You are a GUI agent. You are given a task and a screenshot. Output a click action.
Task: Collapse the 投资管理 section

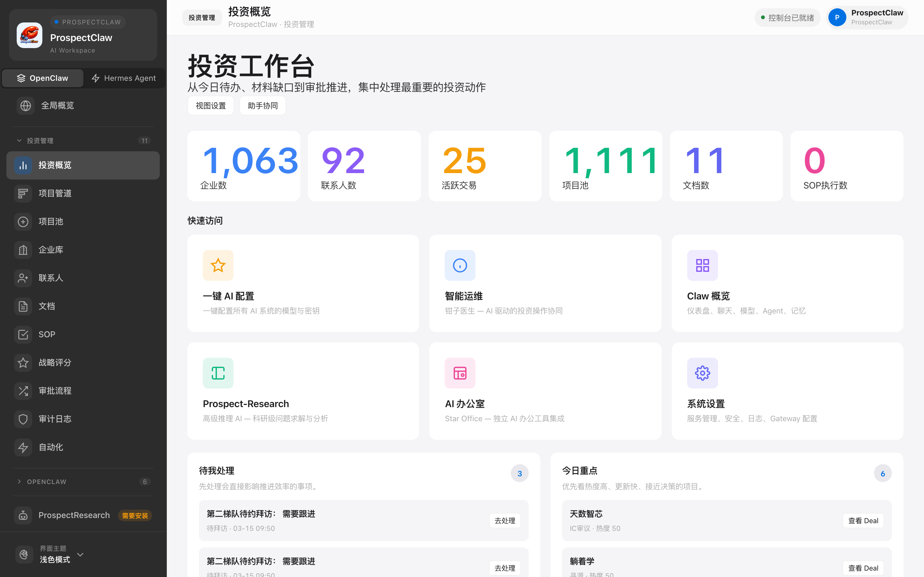click(19, 140)
